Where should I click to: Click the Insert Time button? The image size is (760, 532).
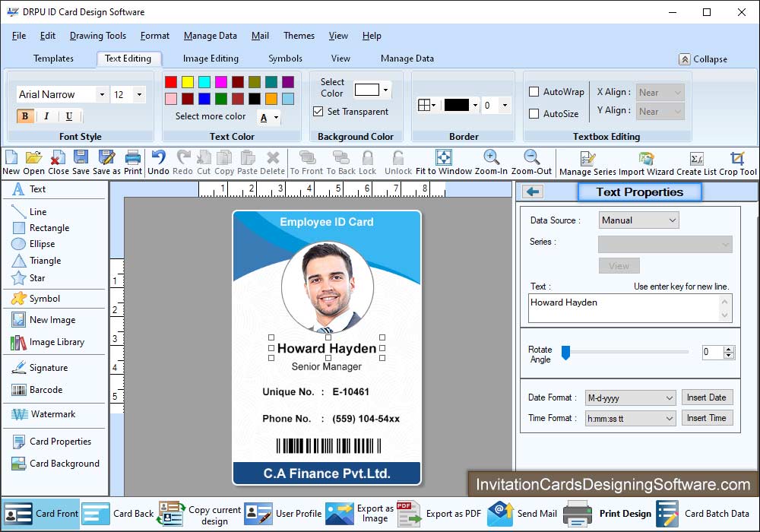[707, 418]
